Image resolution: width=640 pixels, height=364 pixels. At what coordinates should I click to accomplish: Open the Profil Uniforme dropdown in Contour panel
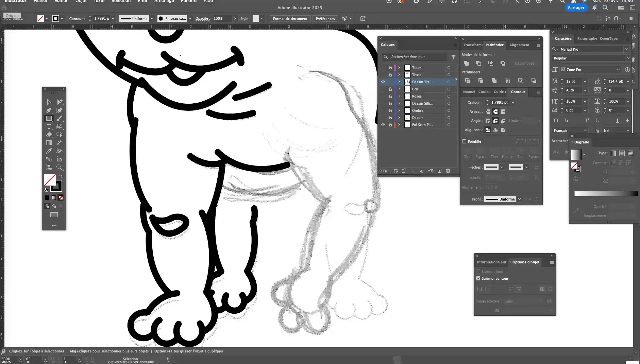tap(519, 199)
